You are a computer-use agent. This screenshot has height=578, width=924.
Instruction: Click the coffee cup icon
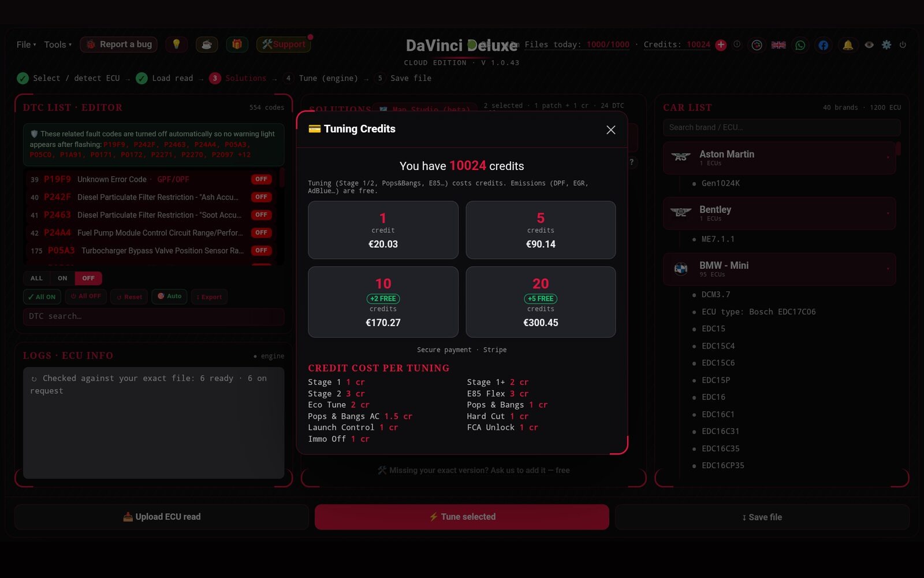(x=207, y=45)
